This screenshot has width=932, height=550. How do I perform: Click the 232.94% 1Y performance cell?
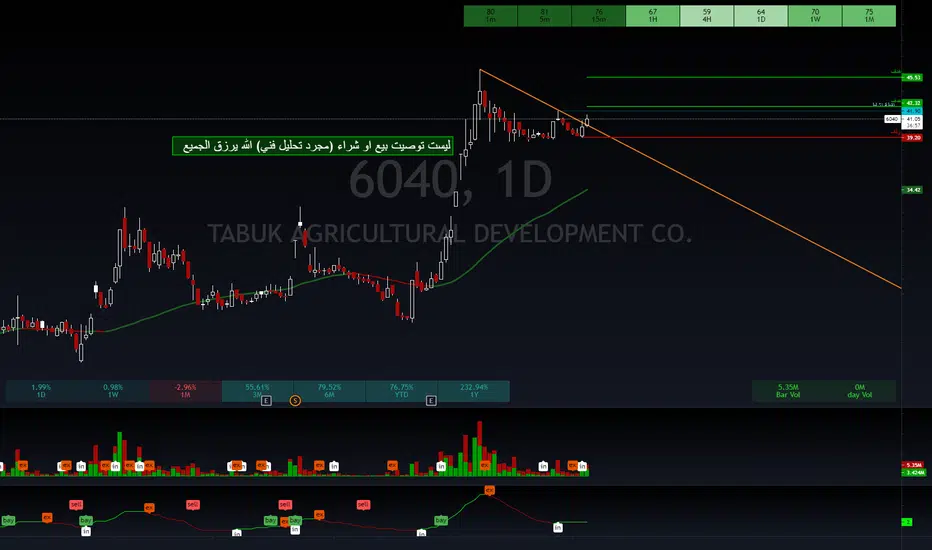[474, 391]
